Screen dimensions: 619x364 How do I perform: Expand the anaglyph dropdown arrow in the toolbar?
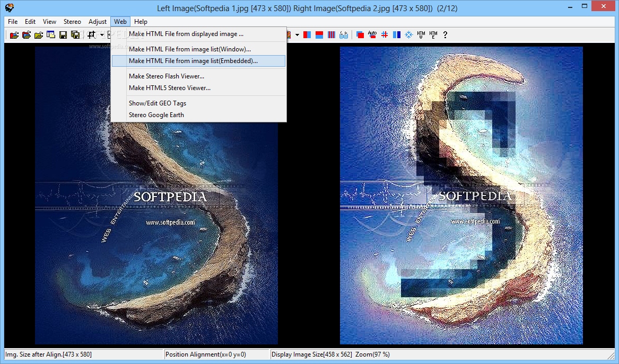click(297, 34)
